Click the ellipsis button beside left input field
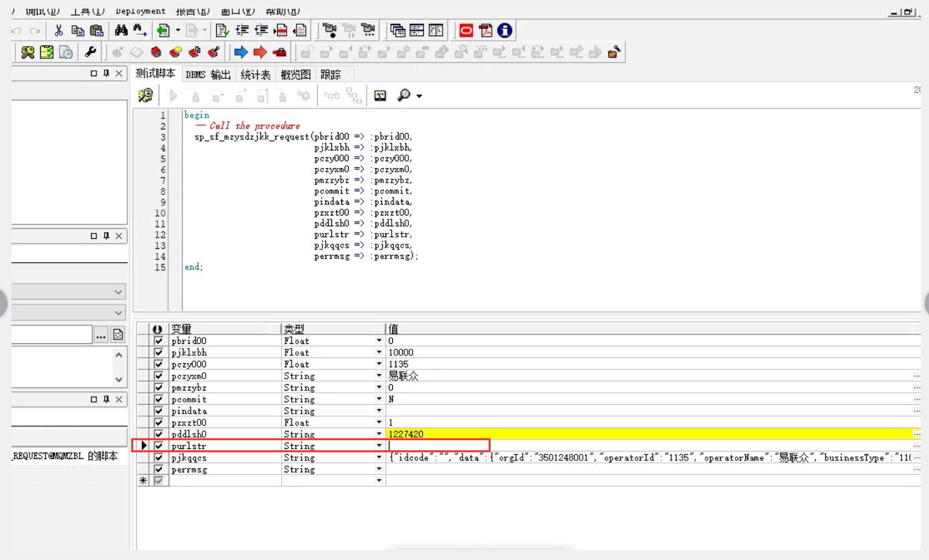The width and height of the screenshot is (929, 560). click(101, 335)
